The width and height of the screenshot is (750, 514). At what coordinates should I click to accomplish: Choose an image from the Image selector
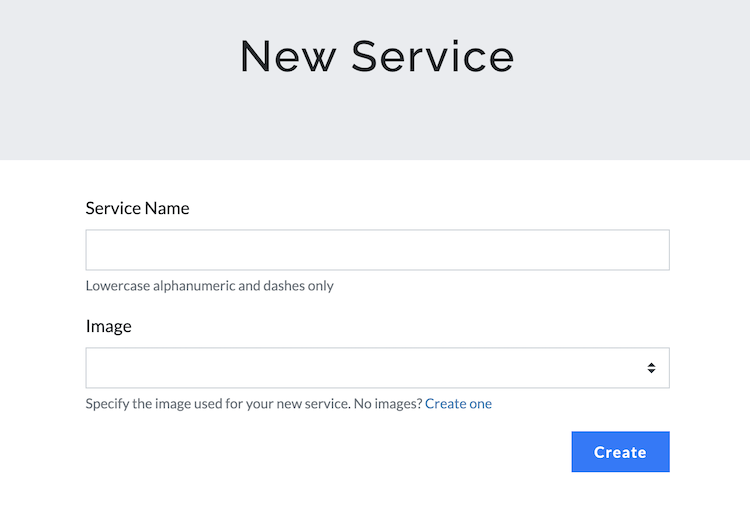377,368
